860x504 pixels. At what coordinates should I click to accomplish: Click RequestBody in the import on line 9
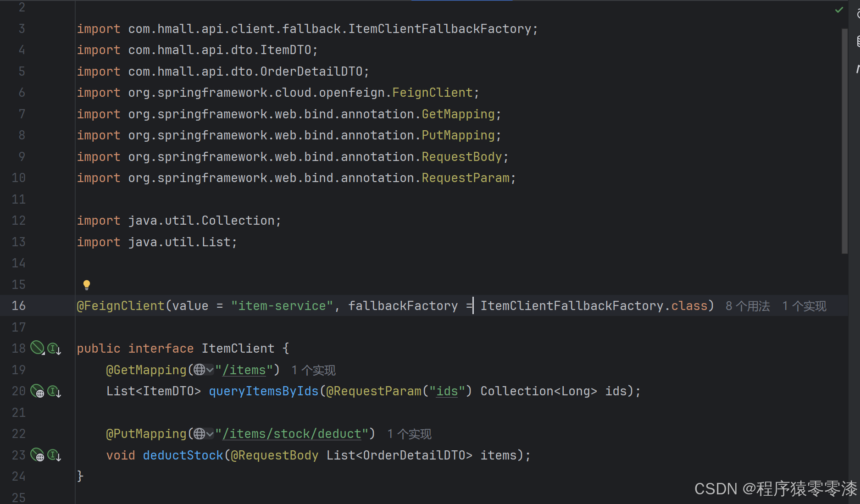[x=462, y=157]
